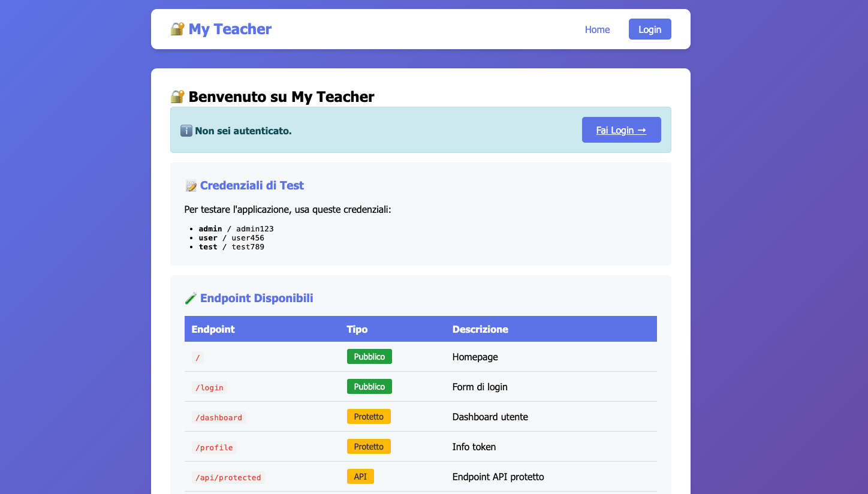Click the Pubblico badge in the Homepage row
This screenshot has height=494, width=868.
point(369,357)
